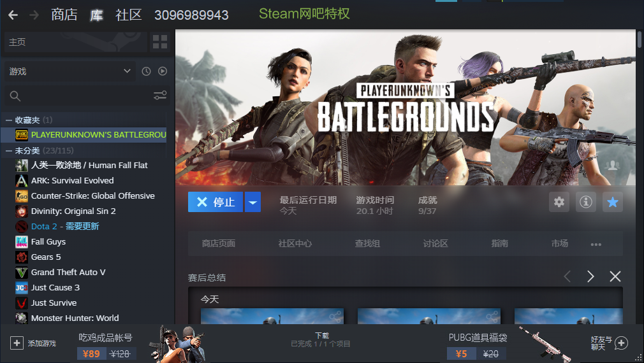Open 社区中心 link
Viewport: 644px width, 363px height.
295,244
